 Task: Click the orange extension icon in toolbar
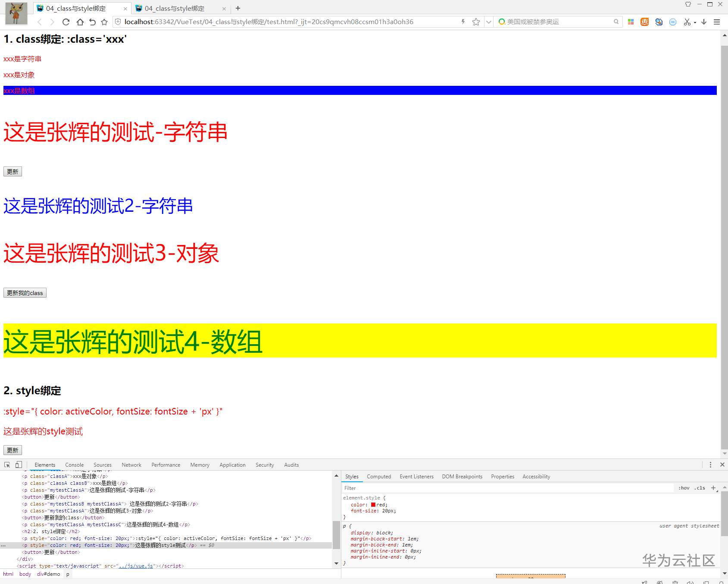coord(645,22)
